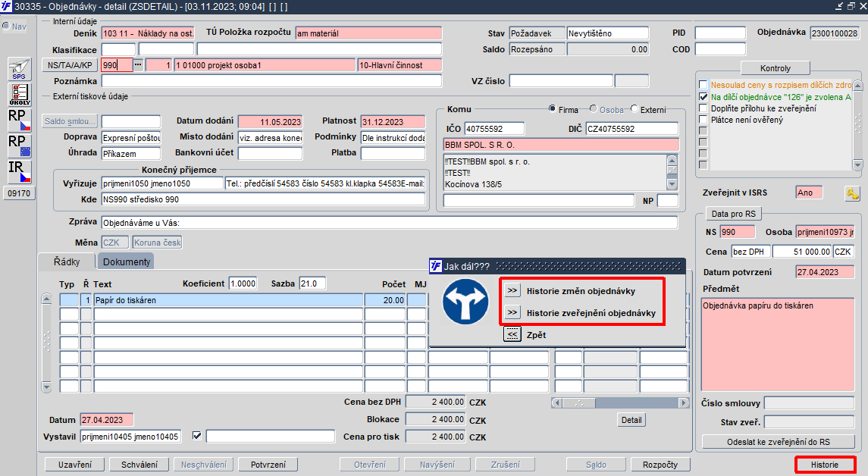Click the RP icon with EU flag

[x=20, y=146]
